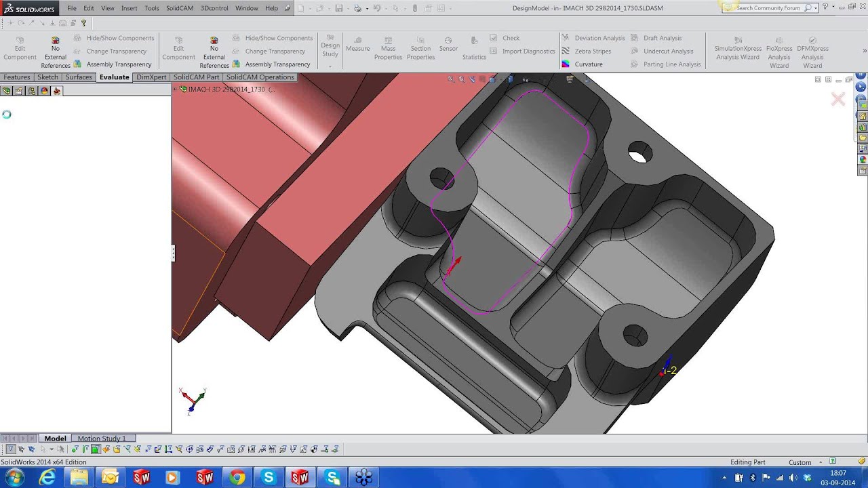Click the red X cancel icon in viewport corner
The height and width of the screenshot is (488, 868).
pos(838,100)
